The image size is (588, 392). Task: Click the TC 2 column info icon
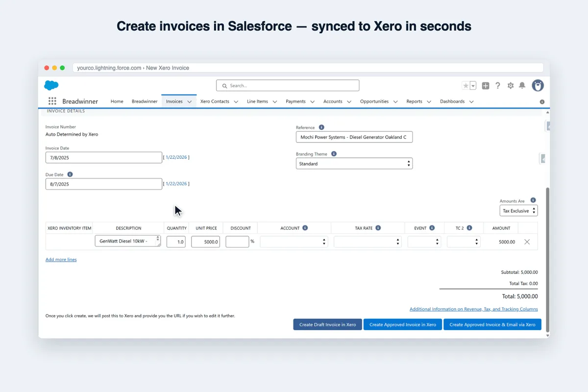coord(469,228)
